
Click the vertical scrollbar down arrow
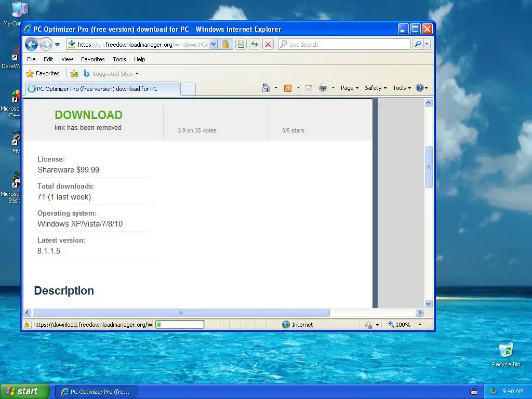click(x=428, y=303)
